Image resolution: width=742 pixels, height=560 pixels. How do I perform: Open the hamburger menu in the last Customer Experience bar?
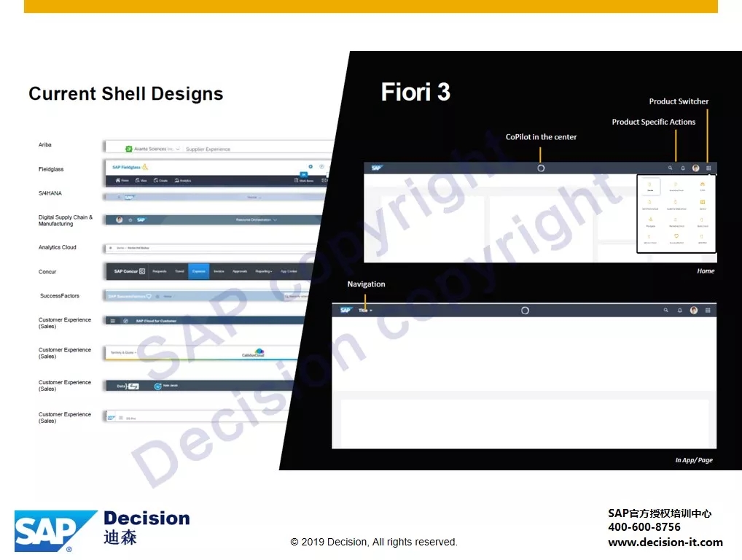coord(121,418)
